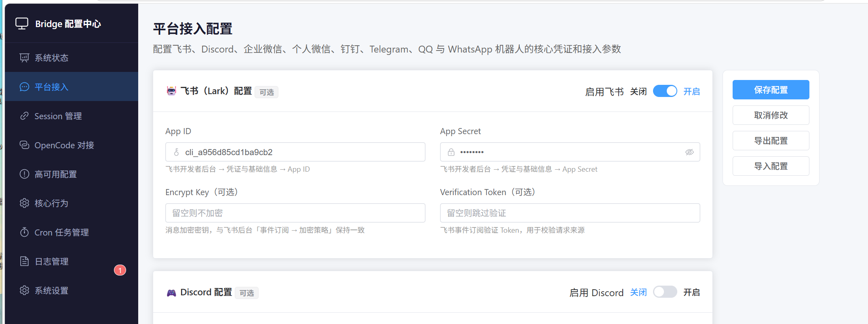Click the hint text beginning 消息加密密钥
Viewport: 868px width, 324px height.
(x=265, y=230)
